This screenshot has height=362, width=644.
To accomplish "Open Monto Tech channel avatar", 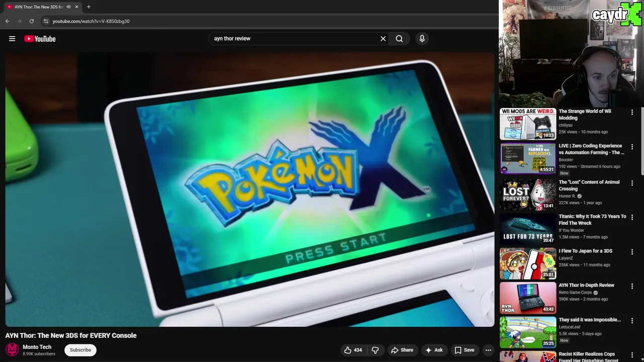I will [x=12, y=350].
